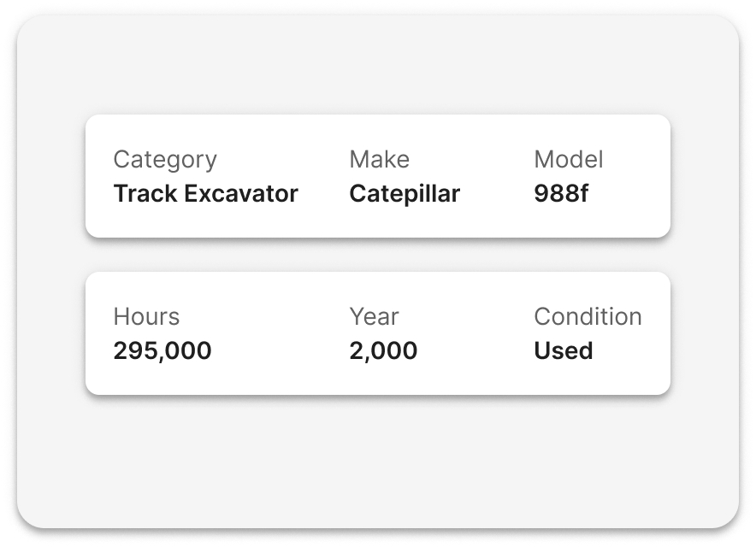Screen dimensions: 756x547
Task: Click the Year label
Action: [374, 316]
